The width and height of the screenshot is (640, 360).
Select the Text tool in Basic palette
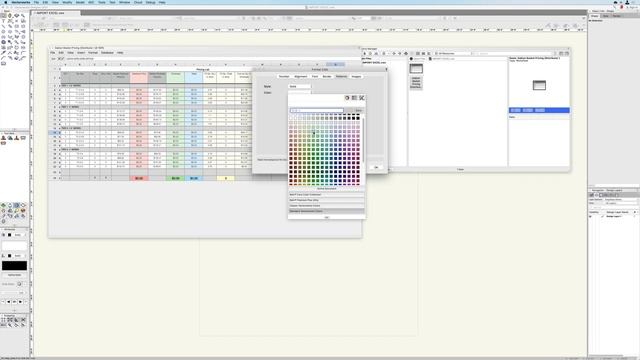coord(4,21)
